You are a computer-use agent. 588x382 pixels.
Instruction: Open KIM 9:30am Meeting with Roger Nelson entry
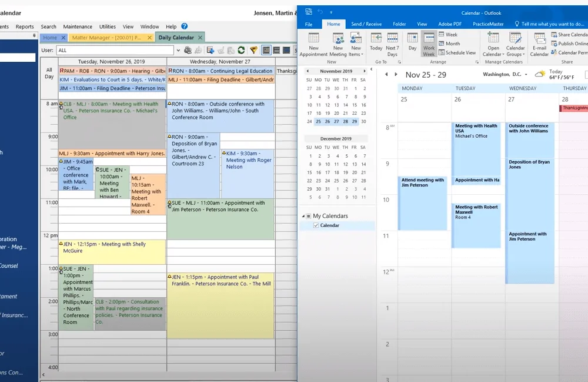tap(248, 174)
